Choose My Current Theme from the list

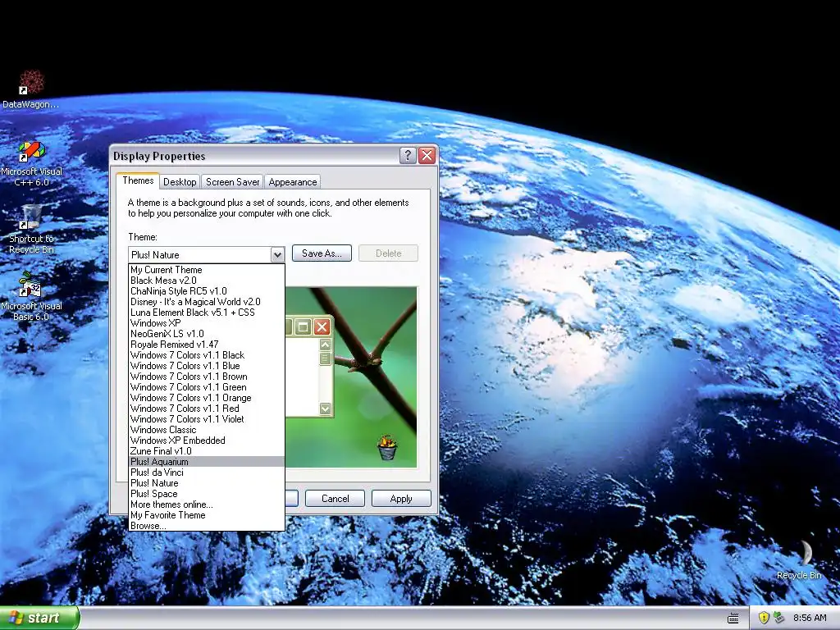[207, 269]
